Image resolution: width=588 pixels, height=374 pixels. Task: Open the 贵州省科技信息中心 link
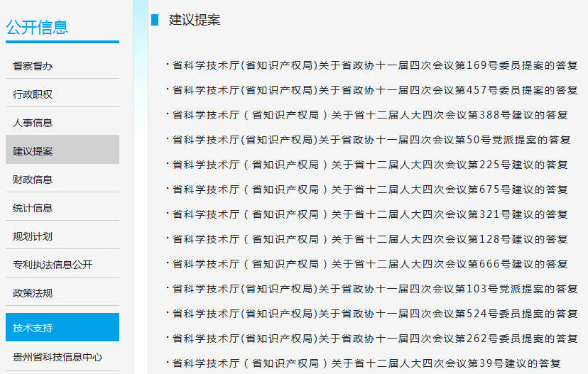point(58,357)
